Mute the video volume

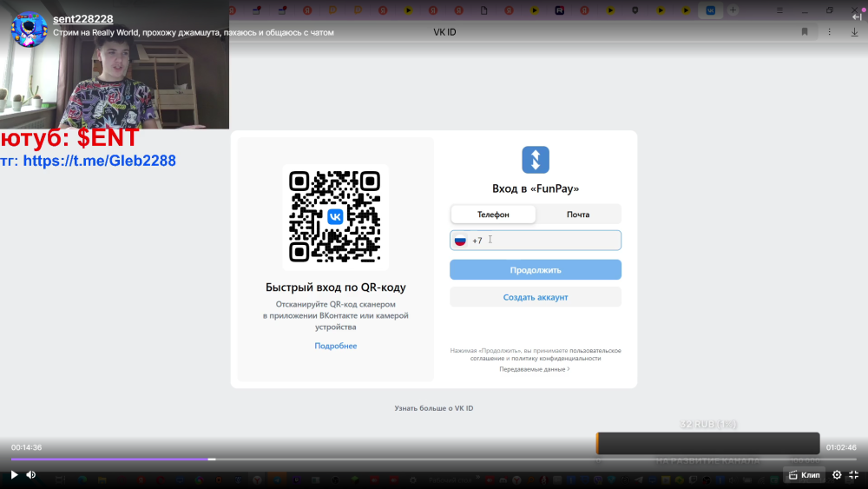[31, 474]
